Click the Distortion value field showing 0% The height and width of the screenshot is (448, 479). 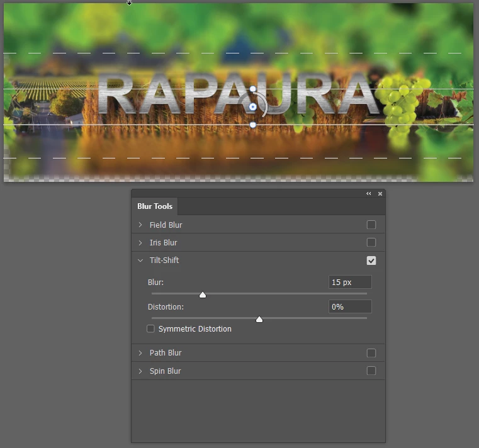(350, 306)
